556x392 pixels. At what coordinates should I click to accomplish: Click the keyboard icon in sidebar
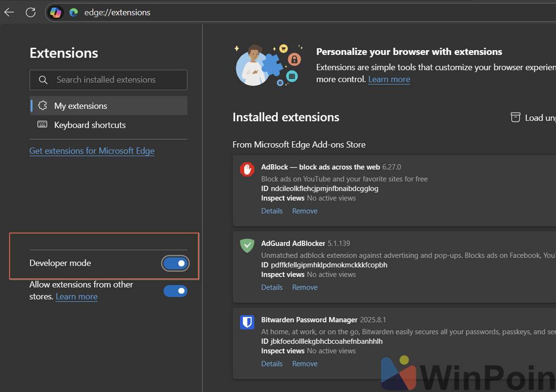pos(42,124)
